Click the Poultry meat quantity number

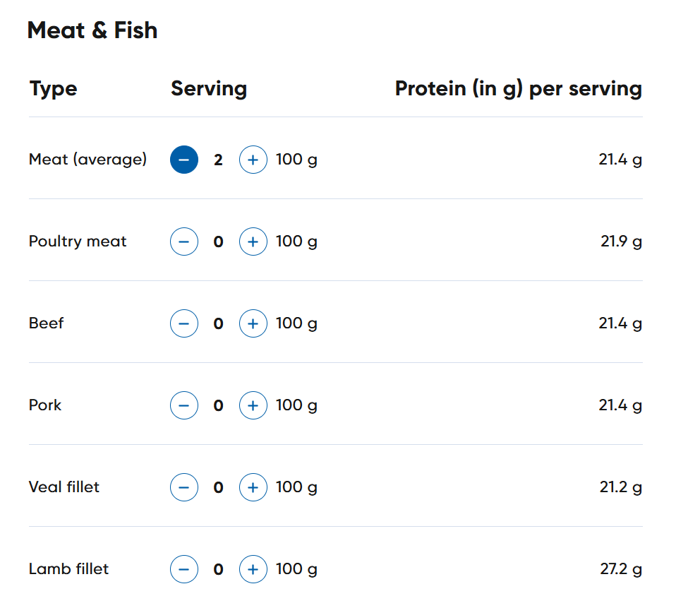[218, 242]
